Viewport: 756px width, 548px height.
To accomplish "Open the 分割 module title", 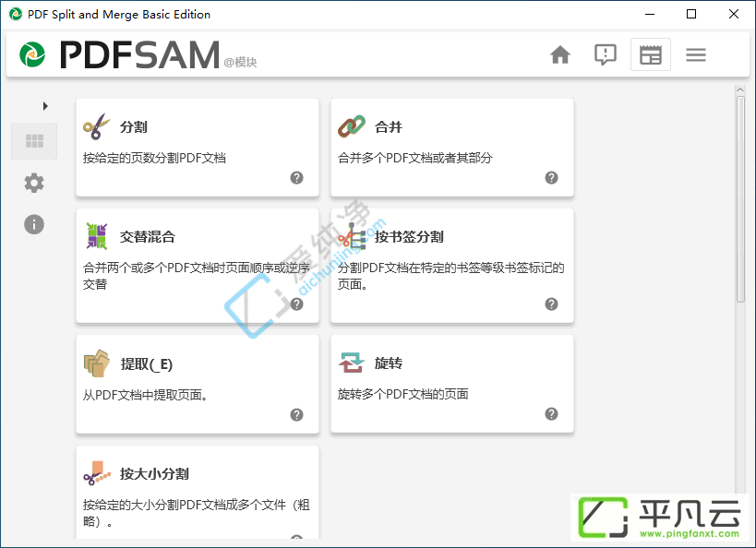I will pyautogui.click(x=134, y=127).
